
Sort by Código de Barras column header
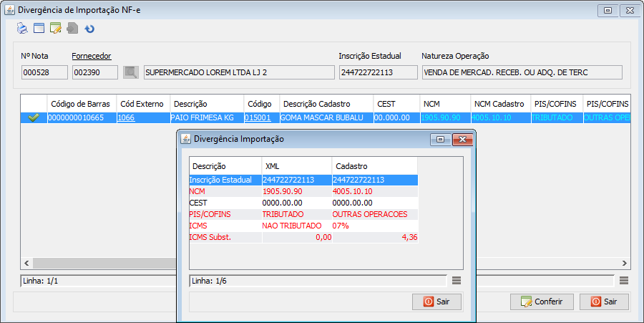pyautogui.click(x=82, y=104)
